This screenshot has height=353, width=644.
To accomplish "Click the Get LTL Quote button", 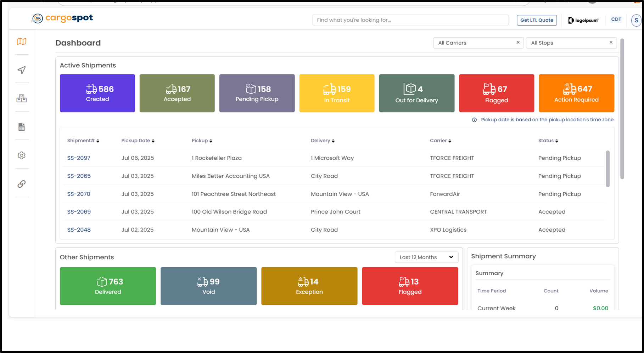I will 537,20.
